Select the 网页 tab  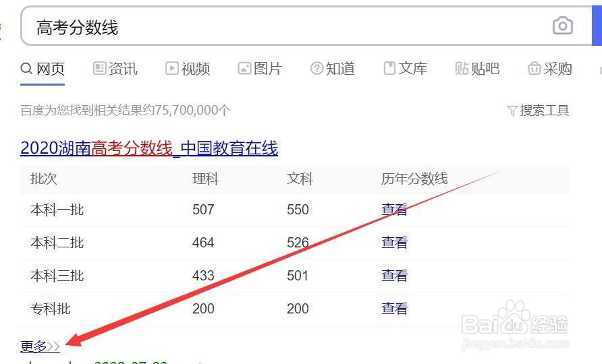click(43, 69)
